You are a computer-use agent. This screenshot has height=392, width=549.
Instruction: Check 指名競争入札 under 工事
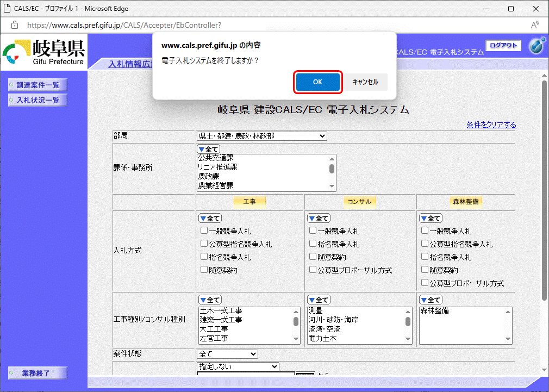204,257
